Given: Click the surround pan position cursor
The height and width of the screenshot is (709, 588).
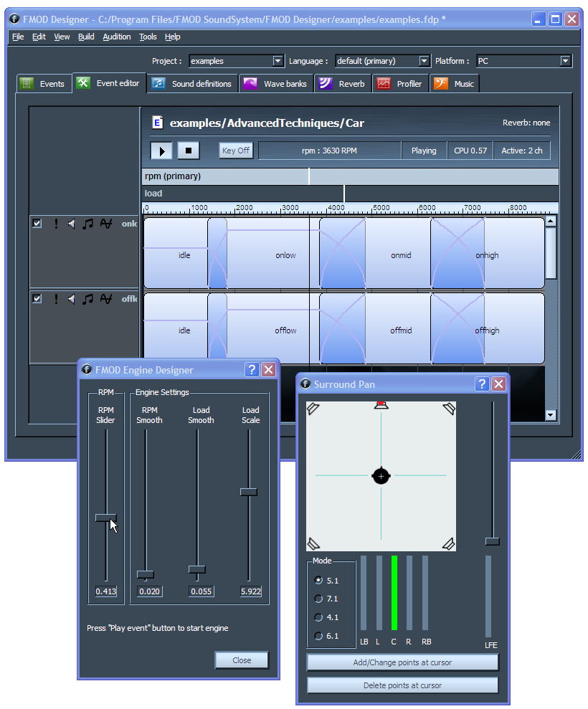Looking at the screenshot, I should pyautogui.click(x=381, y=476).
